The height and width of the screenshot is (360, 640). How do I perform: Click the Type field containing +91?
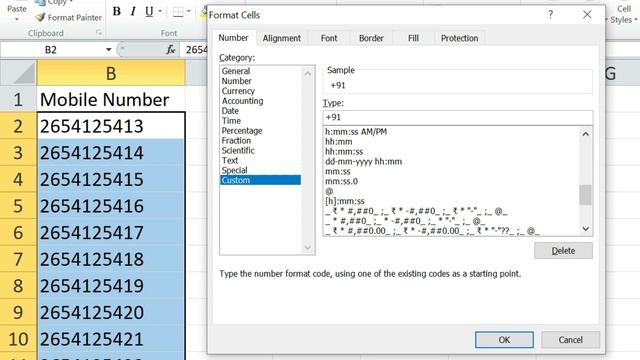coord(458,118)
